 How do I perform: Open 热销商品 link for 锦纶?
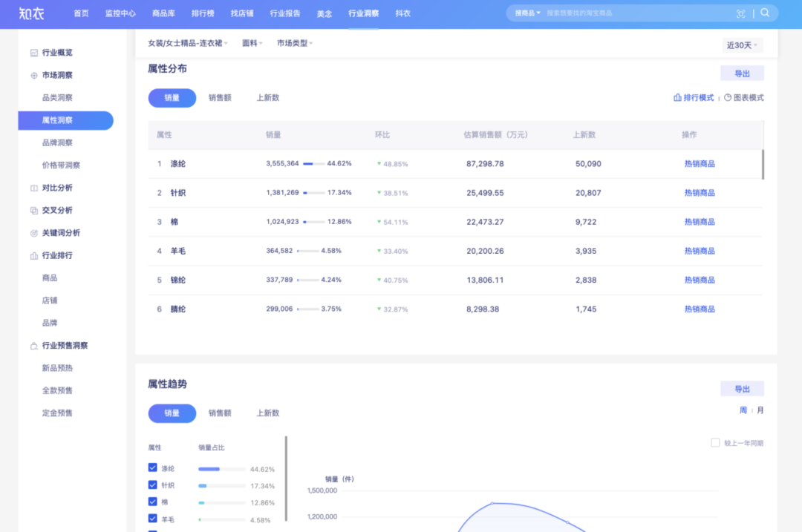700,280
